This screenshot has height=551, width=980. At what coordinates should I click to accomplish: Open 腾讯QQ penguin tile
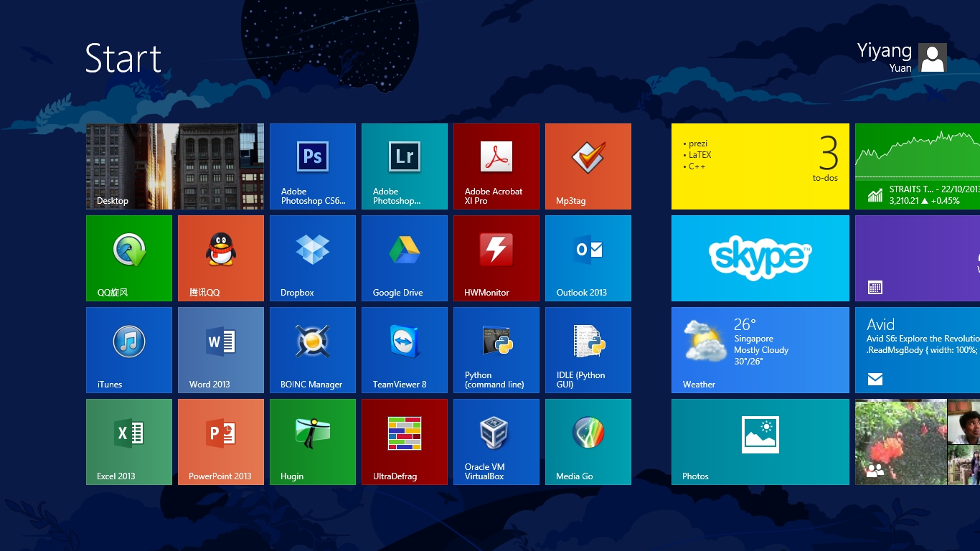[x=221, y=258]
